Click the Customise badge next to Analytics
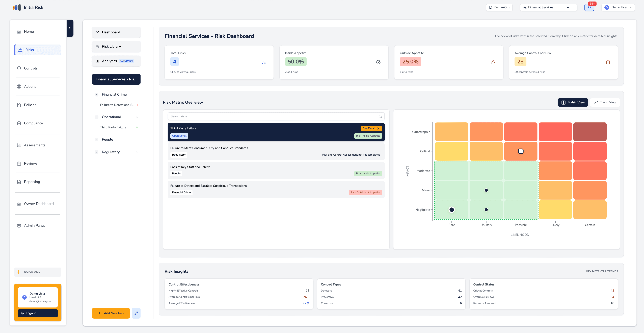 pyautogui.click(x=126, y=61)
